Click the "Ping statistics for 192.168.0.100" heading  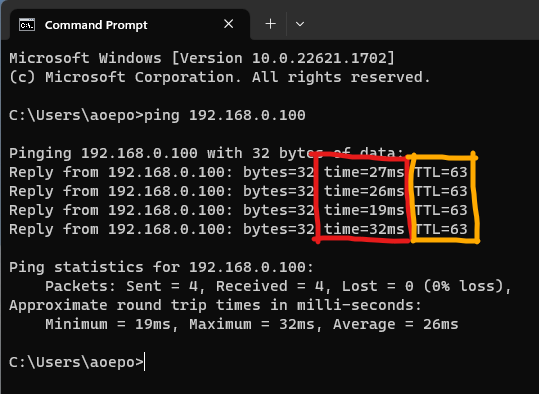[x=162, y=267]
